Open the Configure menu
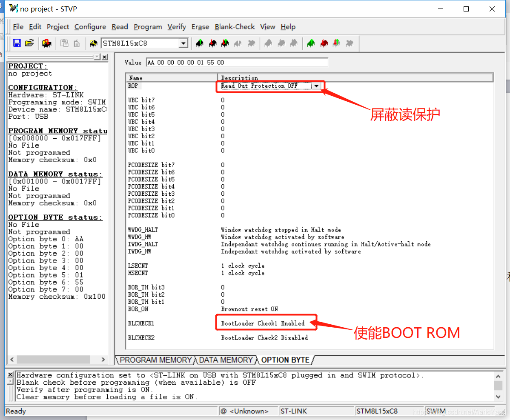510x420 pixels. [x=90, y=27]
